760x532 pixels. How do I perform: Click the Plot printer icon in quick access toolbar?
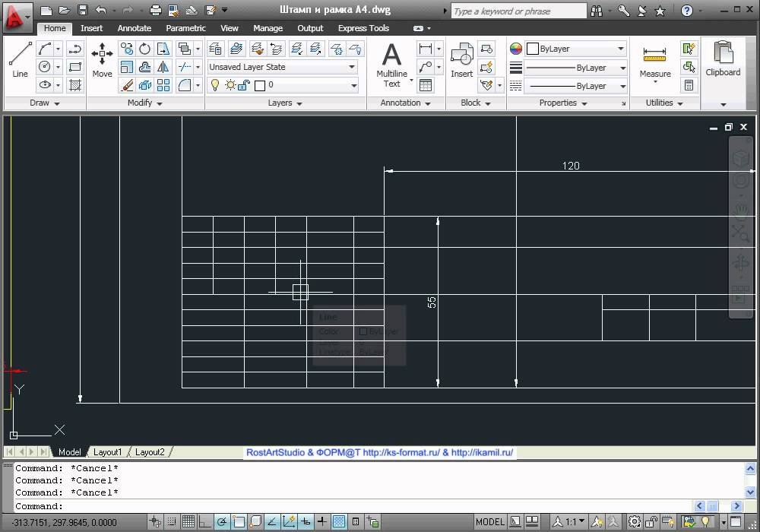click(x=156, y=10)
